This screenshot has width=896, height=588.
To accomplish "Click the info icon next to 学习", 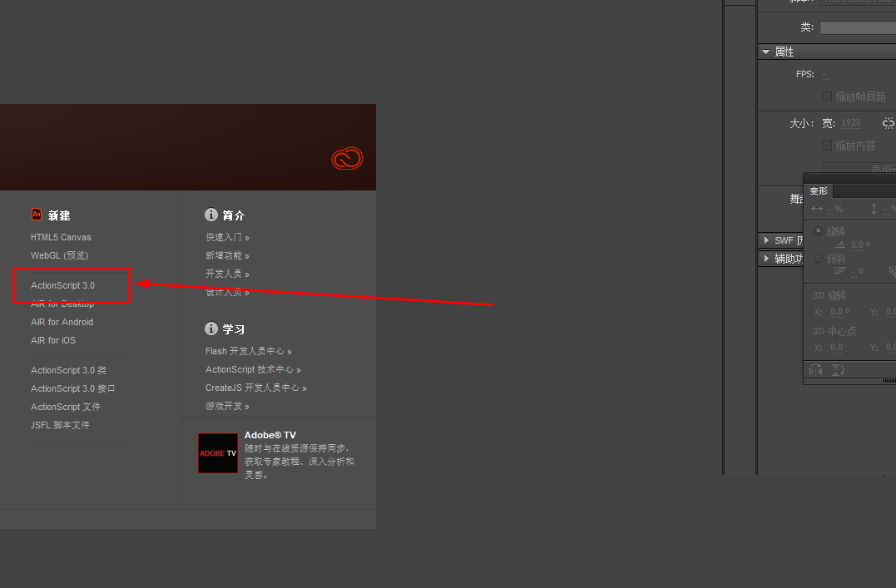I will pos(211,328).
